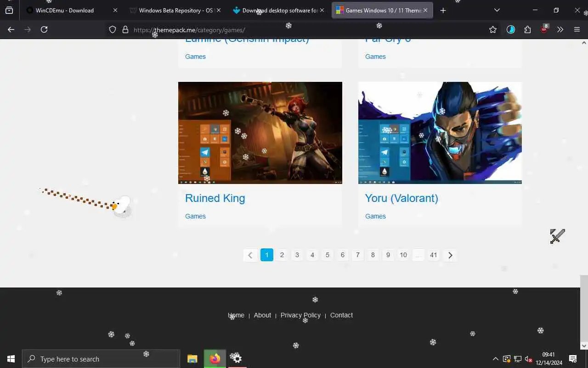Open the Yoru (Valorant) title link
The width and height of the screenshot is (588, 368).
(401, 198)
